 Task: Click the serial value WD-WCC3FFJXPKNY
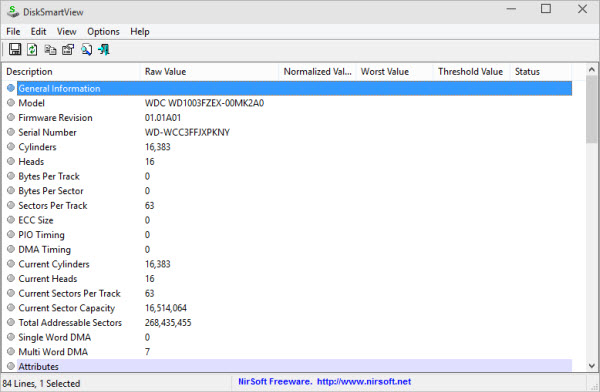pos(187,132)
